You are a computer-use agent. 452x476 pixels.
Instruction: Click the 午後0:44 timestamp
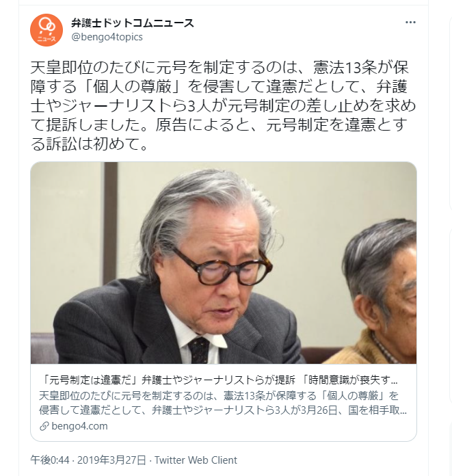[x=50, y=460]
